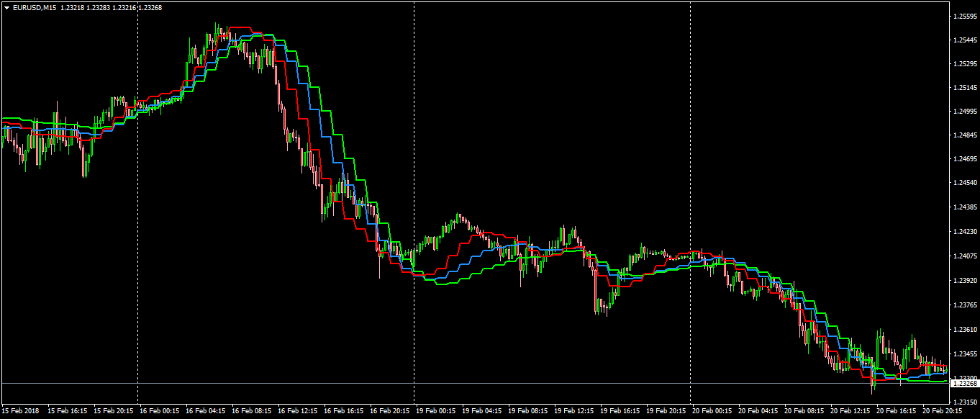The width and height of the screenshot is (980, 419).
Task: Click the 19 Feb 16:15 time label
Action: (620, 411)
